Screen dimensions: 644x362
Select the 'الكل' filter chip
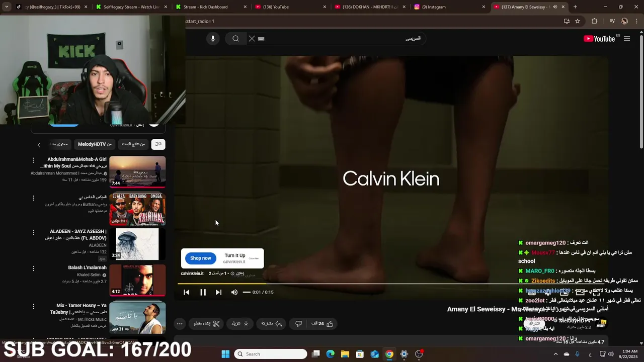158,144
